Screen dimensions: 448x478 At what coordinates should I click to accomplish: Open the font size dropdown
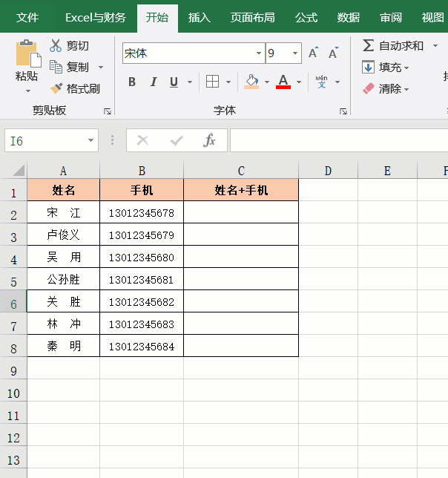tap(294, 53)
